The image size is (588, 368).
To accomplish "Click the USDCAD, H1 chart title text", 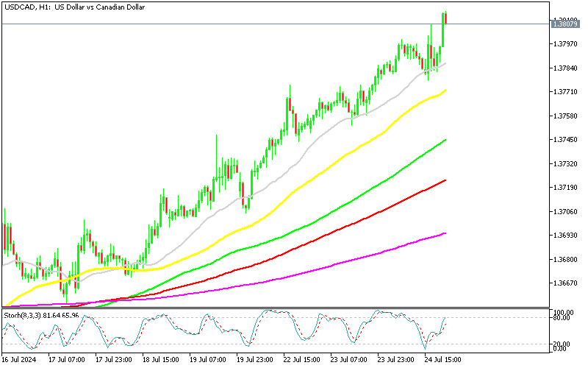I will tap(75, 7).
